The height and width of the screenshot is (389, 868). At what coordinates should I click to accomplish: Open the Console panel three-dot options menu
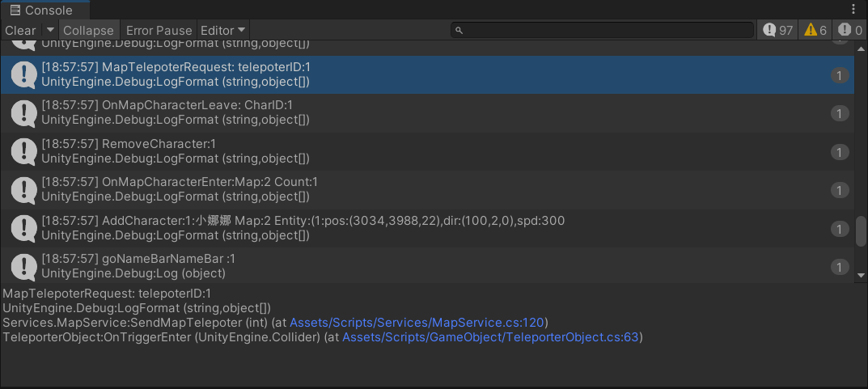click(853, 10)
